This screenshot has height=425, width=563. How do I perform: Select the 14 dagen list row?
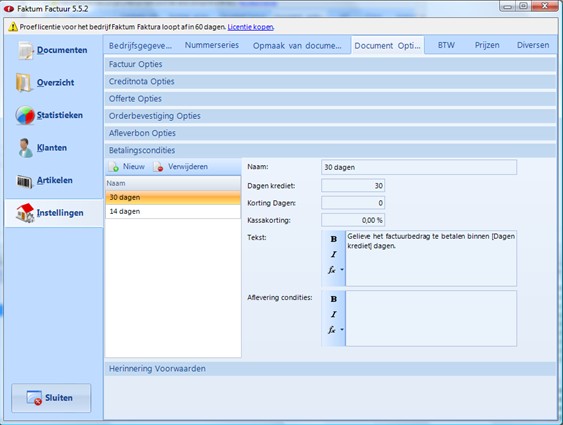pyautogui.click(x=173, y=211)
